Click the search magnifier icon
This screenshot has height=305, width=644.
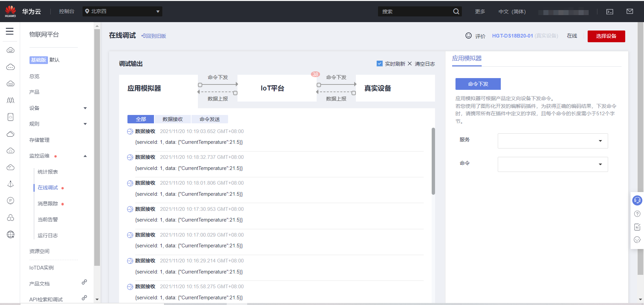[456, 11]
